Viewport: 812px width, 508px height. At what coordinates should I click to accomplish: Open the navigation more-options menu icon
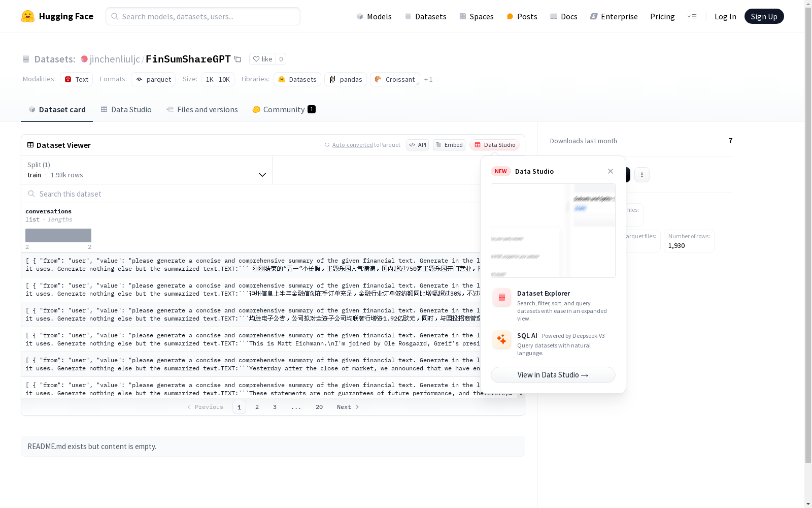click(692, 16)
